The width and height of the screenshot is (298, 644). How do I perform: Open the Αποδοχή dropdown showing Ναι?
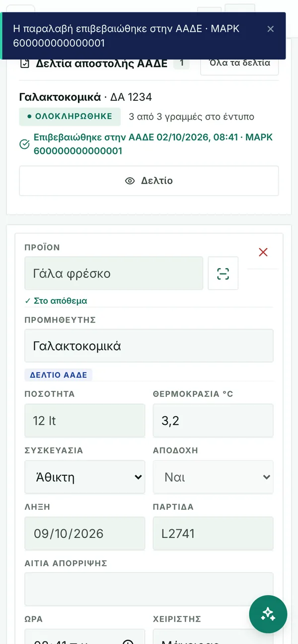(213, 477)
